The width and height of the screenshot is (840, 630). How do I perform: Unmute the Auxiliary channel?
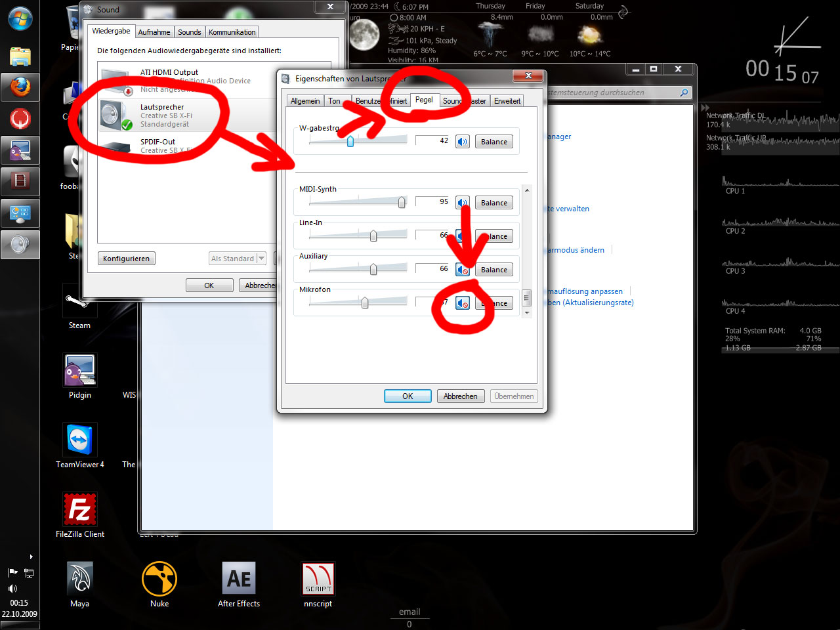463,270
